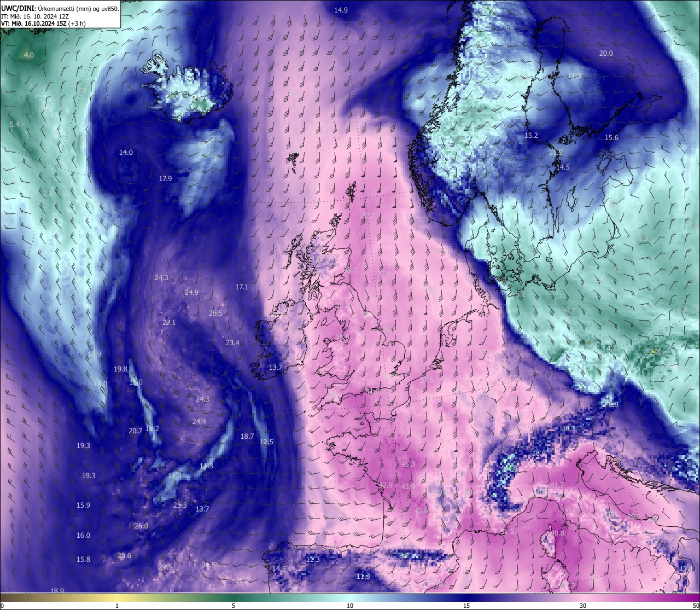Click the map value '20.0'
The image size is (700, 610).
coord(606,53)
